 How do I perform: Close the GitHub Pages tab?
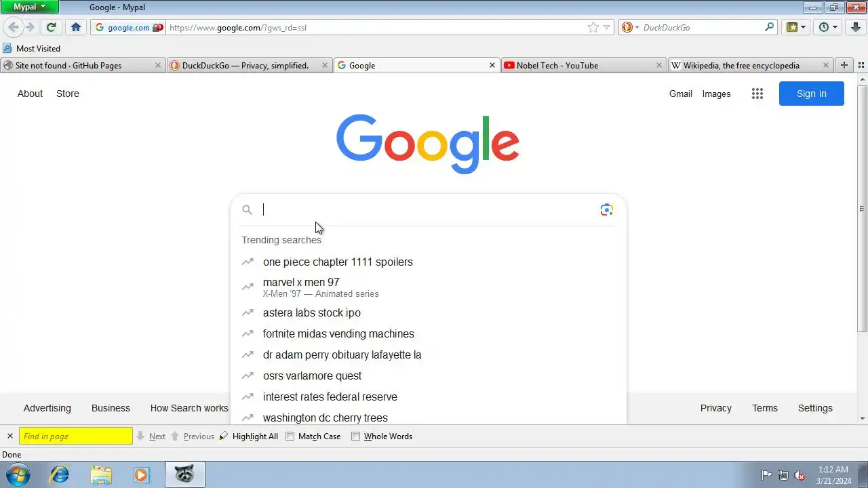click(x=158, y=65)
